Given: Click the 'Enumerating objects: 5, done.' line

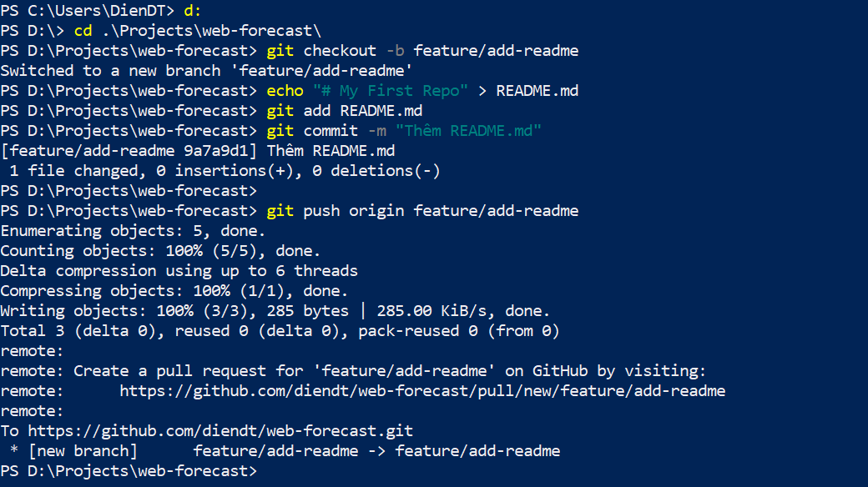Looking at the screenshot, I should pos(133,231).
